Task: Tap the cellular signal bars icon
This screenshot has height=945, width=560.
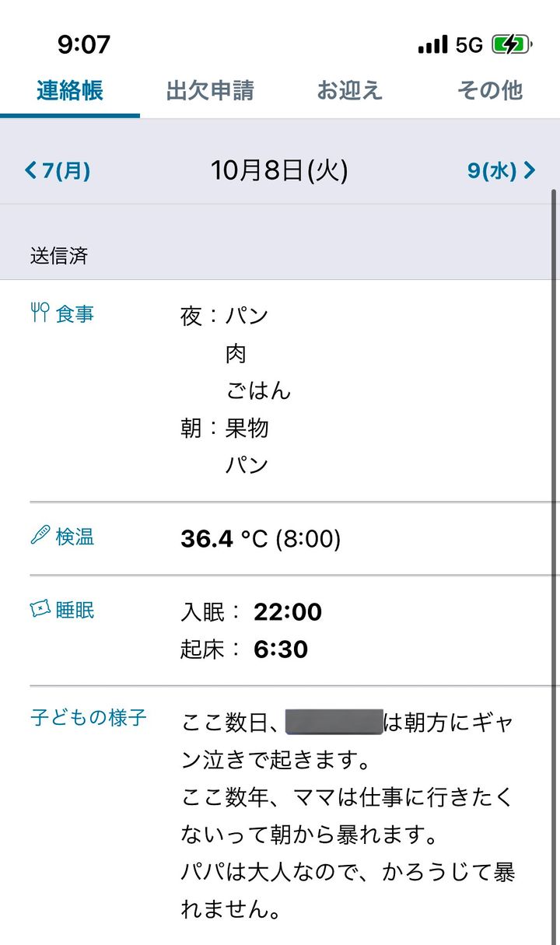Action: (432, 44)
